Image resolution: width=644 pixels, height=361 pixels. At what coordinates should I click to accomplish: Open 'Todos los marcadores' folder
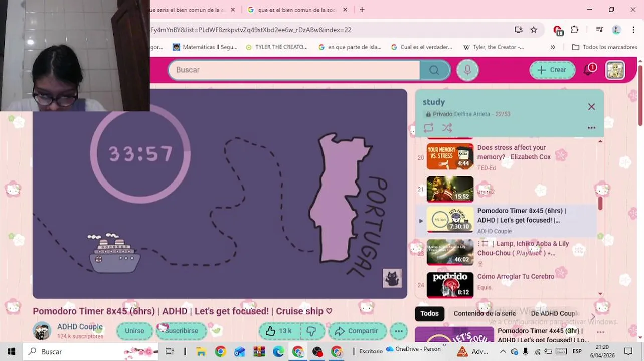[604, 47]
